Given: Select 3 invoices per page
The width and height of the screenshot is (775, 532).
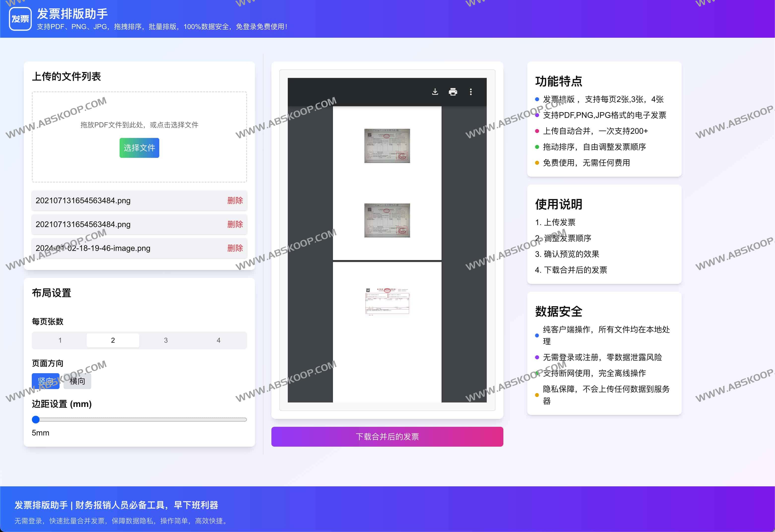Looking at the screenshot, I should coord(166,340).
